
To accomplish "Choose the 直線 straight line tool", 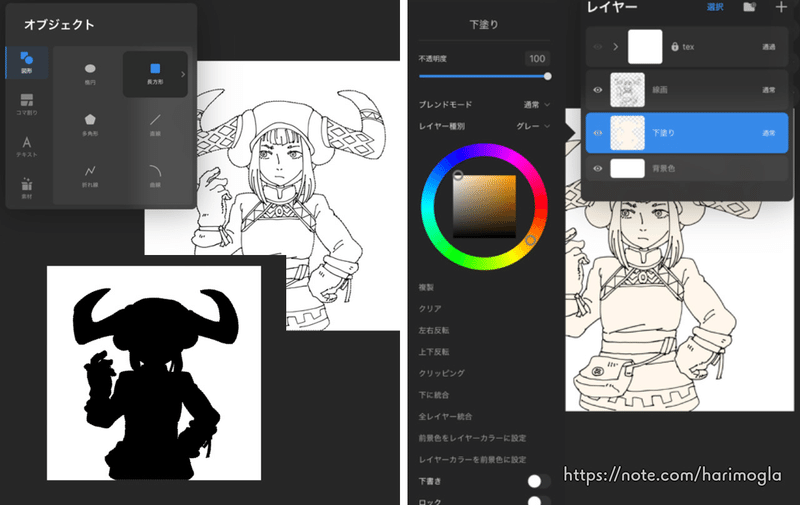I will [x=155, y=125].
